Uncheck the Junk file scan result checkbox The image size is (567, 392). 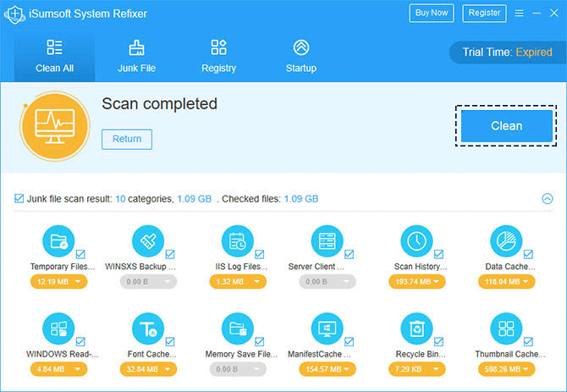tap(19, 198)
